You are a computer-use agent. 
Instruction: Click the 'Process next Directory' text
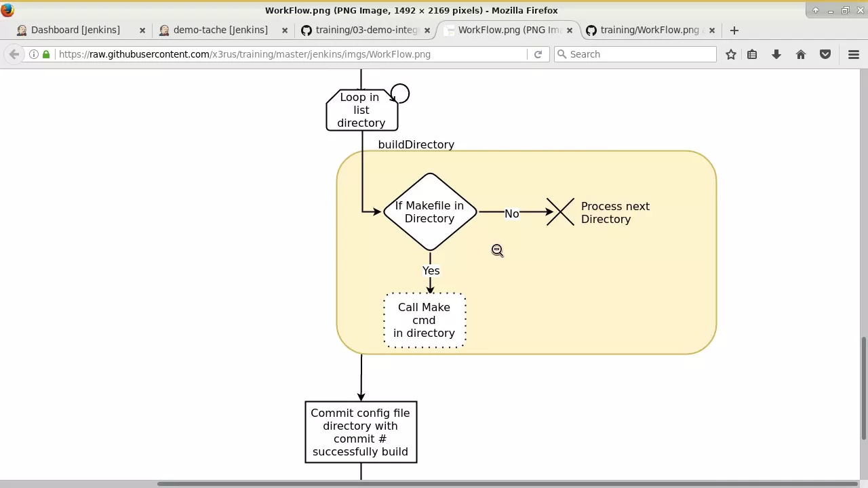point(615,213)
